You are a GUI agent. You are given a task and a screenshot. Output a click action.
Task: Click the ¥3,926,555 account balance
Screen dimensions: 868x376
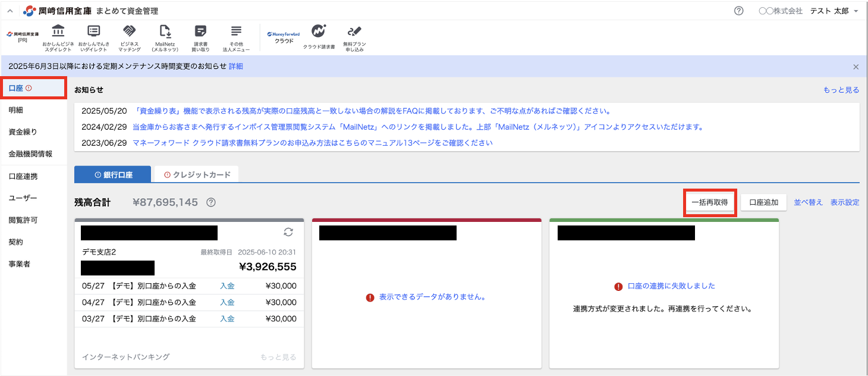pos(268,267)
